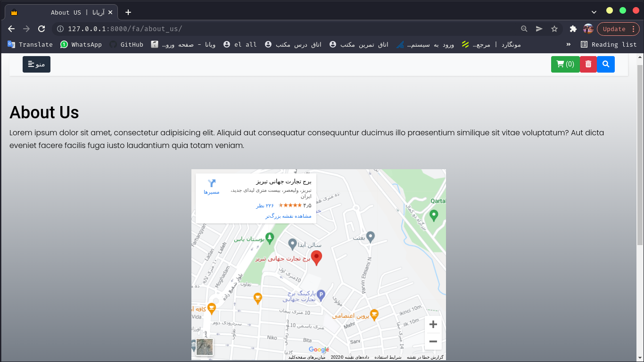Click the About Us heading
644x362 pixels.
(44, 113)
